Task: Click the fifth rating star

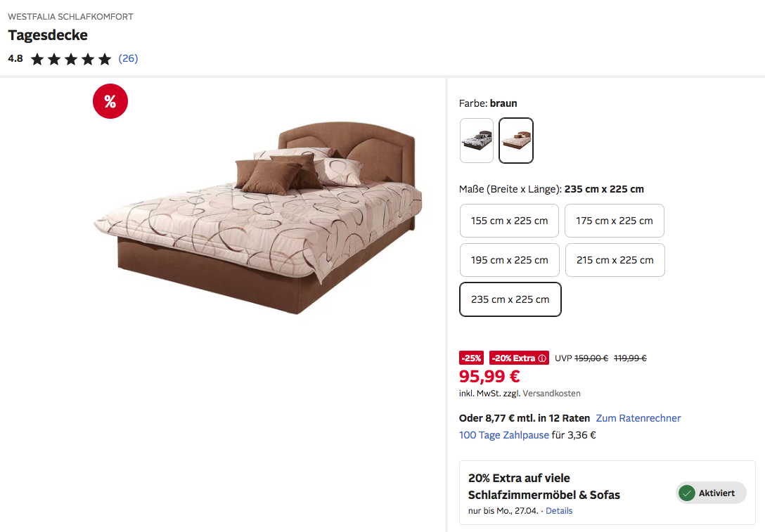Action: coord(104,60)
